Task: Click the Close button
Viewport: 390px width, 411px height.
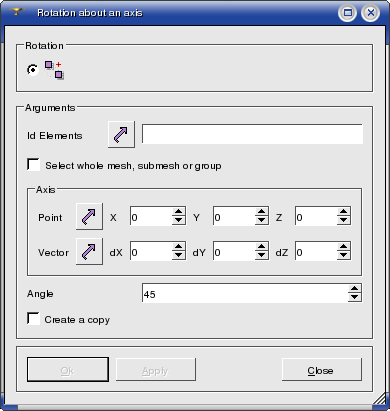Action: pyautogui.click(x=322, y=370)
